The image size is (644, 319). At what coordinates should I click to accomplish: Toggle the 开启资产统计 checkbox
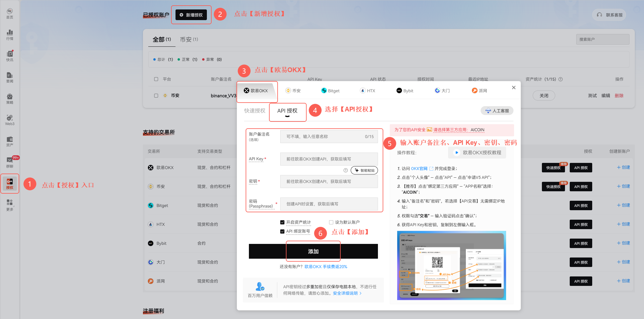[x=282, y=222]
